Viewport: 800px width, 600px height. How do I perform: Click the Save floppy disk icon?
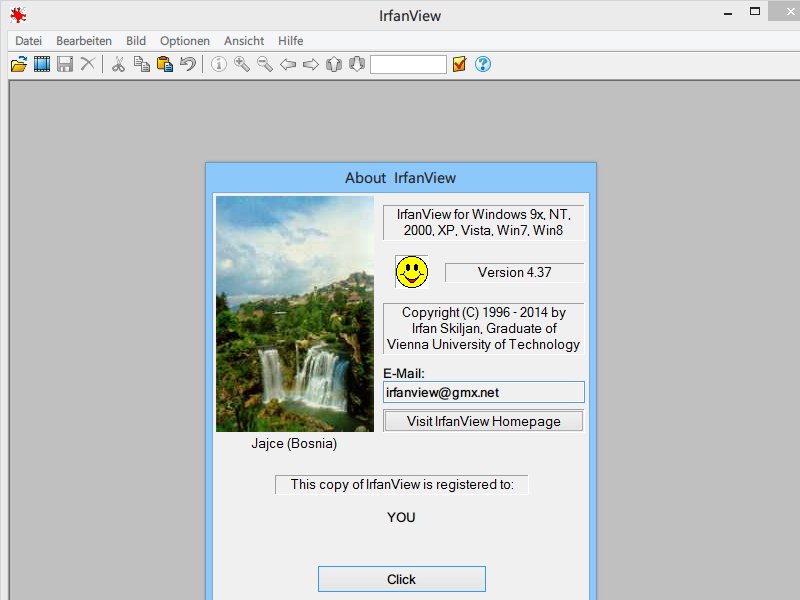tap(65, 64)
